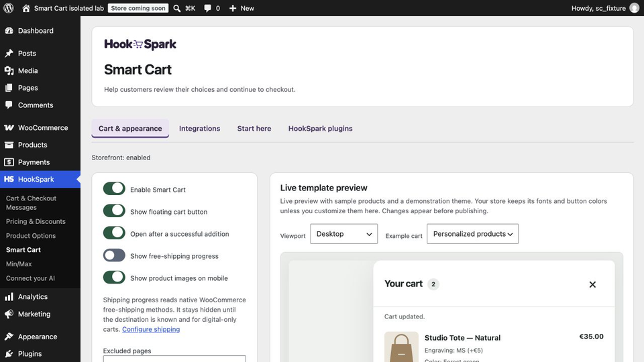
Task: Open Dashboard menu label
Action: point(36,31)
